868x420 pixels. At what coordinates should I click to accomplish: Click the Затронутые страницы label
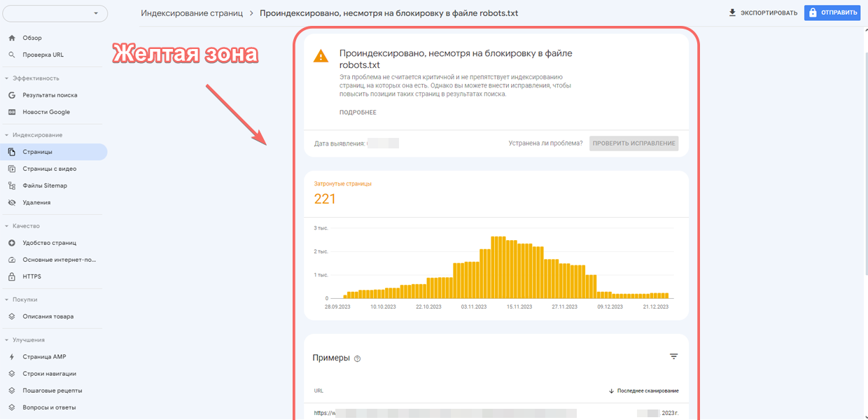pyautogui.click(x=343, y=184)
